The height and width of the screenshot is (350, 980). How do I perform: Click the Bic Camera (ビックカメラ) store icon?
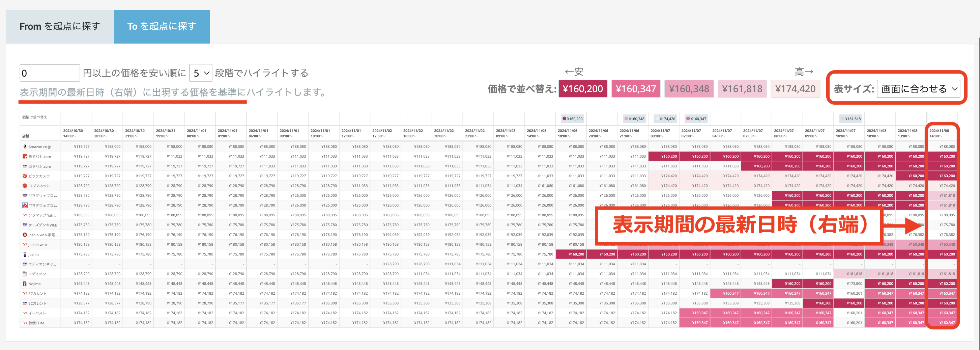coord(25,176)
